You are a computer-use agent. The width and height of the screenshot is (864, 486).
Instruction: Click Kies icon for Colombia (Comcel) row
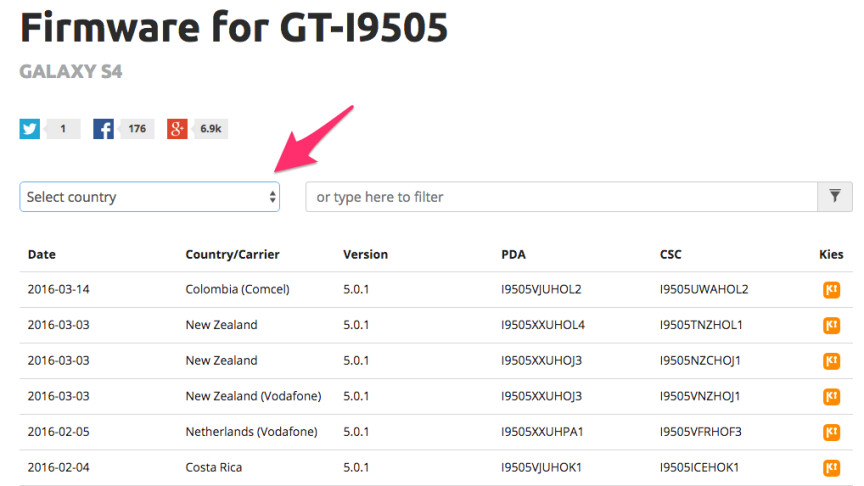coord(831,290)
